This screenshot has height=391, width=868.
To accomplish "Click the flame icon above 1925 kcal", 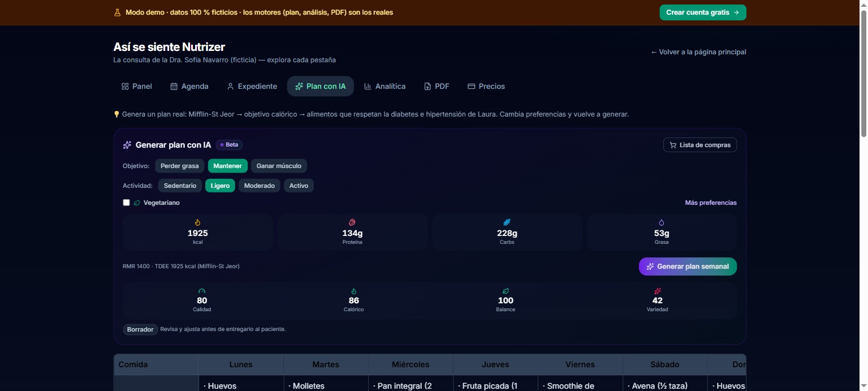I will coord(198,222).
